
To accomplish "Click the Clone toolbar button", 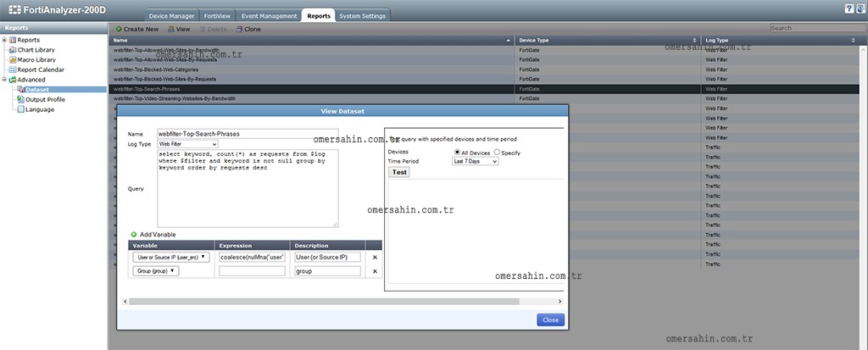I will click(248, 29).
